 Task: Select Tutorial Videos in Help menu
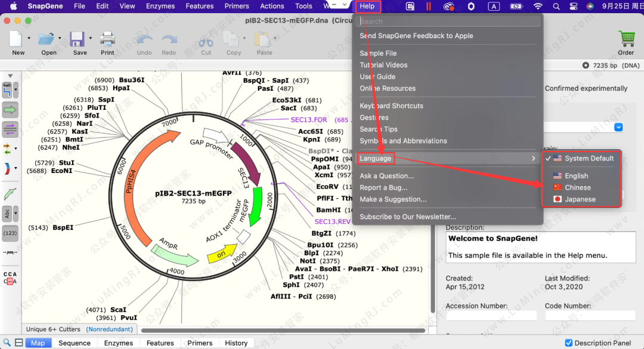[x=383, y=65]
